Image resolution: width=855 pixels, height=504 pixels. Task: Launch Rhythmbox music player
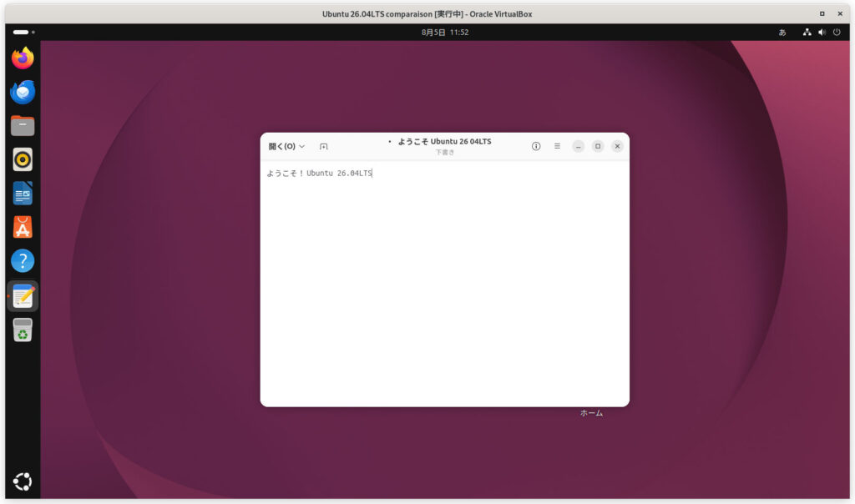click(x=23, y=159)
